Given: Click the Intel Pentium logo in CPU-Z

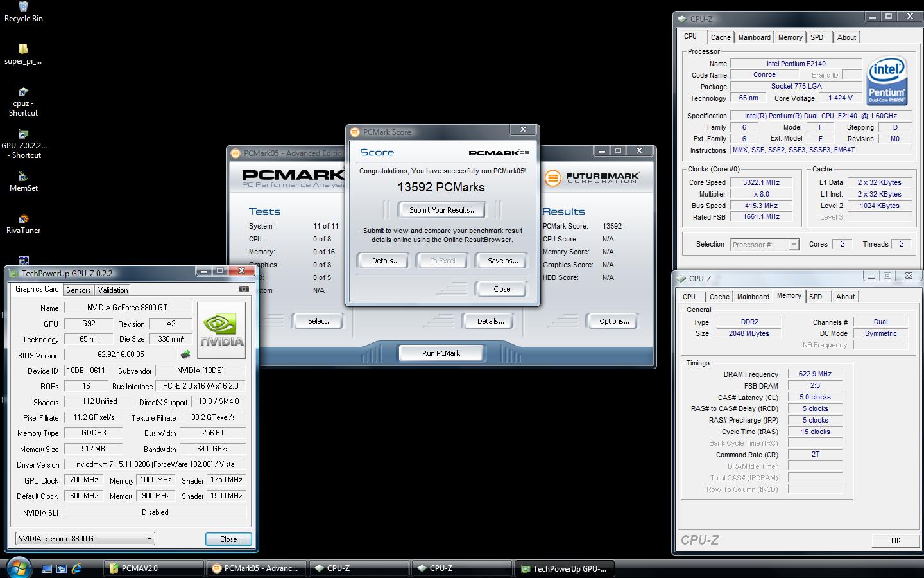Looking at the screenshot, I should (x=887, y=80).
